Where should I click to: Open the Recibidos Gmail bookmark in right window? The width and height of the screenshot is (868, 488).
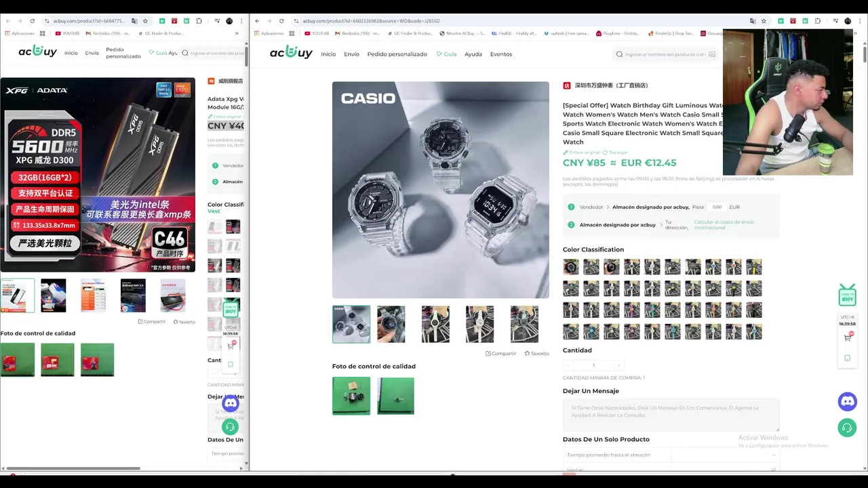(356, 33)
